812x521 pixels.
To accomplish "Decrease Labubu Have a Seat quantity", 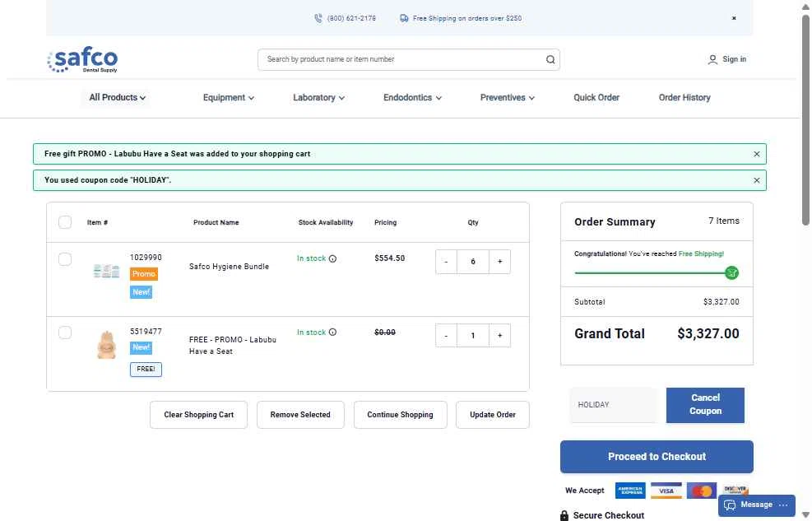I will (x=446, y=336).
